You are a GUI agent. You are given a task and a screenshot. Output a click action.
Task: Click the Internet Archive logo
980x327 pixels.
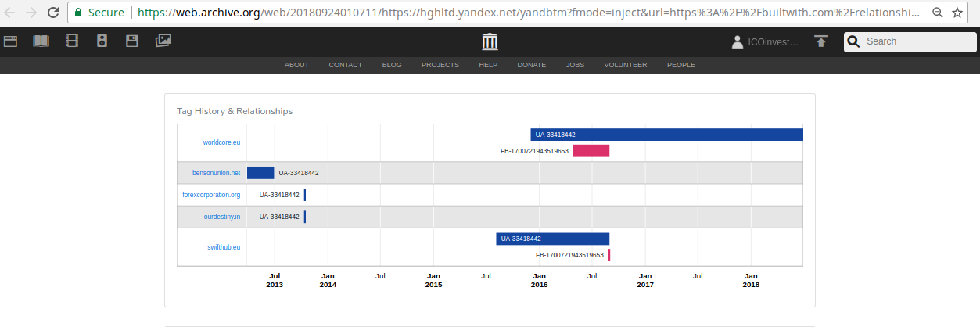[490, 41]
